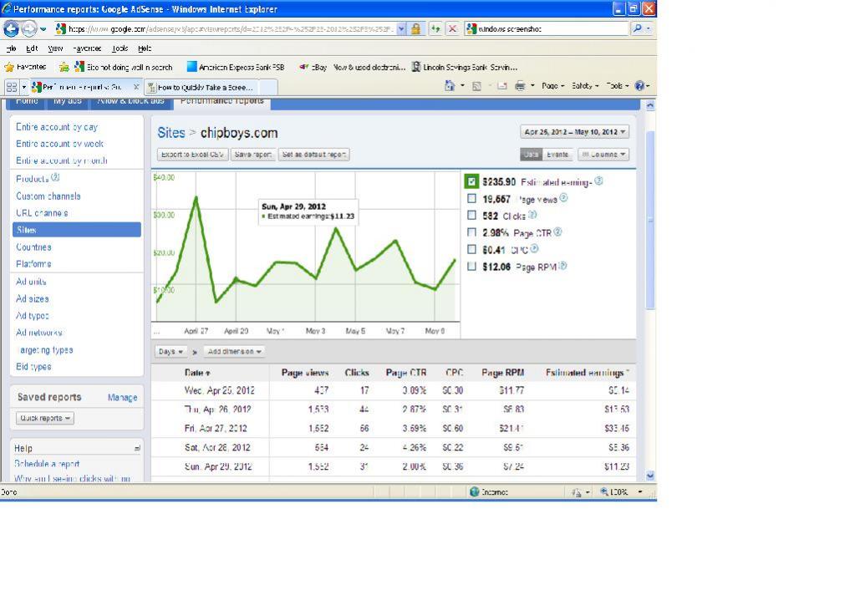Open the View menu
The image size is (855, 616).
[x=55, y=48]
